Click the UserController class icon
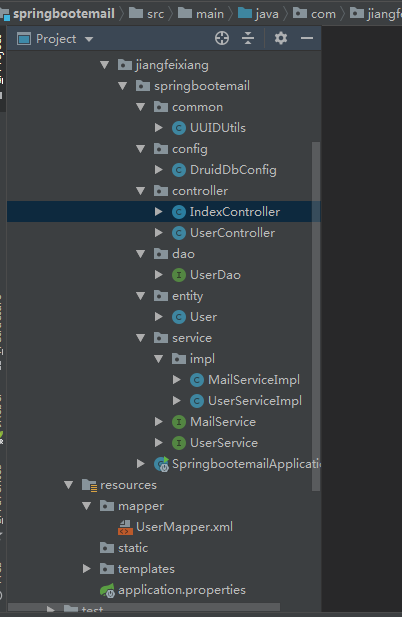Viewport: 402px width, 617px height. coord(179,233)
